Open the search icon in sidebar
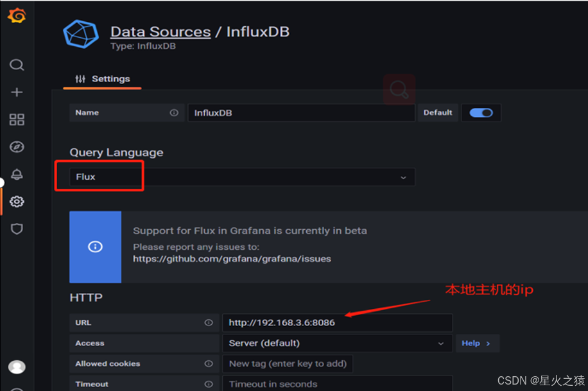The image size is (588, 391). tap(17, 65)
